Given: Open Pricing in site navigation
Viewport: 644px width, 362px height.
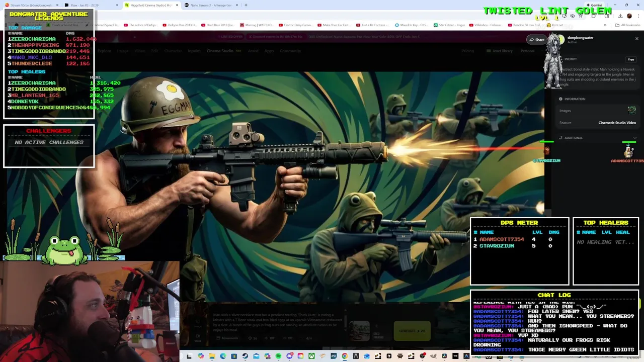Looking at the screenshot, I should click(x=467, y=51).
